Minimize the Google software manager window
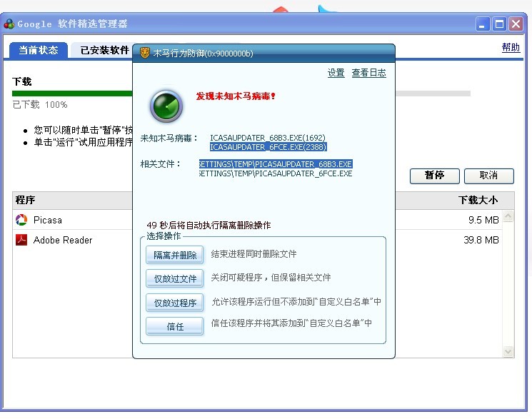The image size is (532, 419). (x=482, y=24)
